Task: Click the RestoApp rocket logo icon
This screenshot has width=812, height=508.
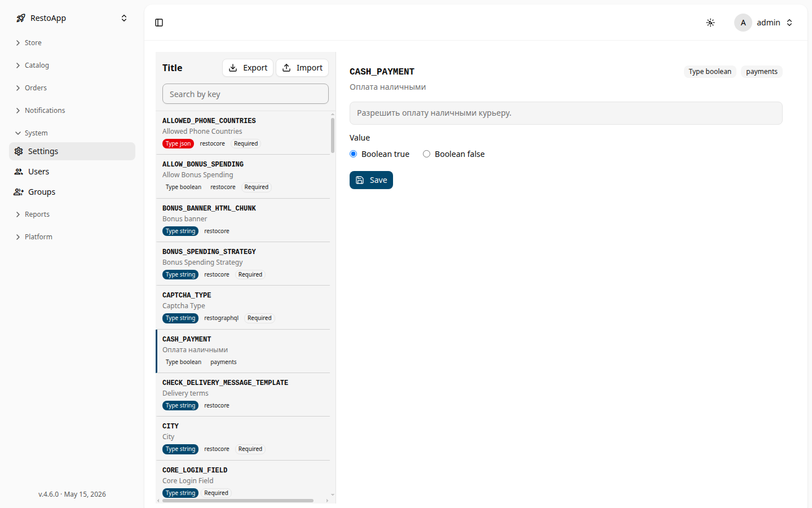Action: click(21, 18)
